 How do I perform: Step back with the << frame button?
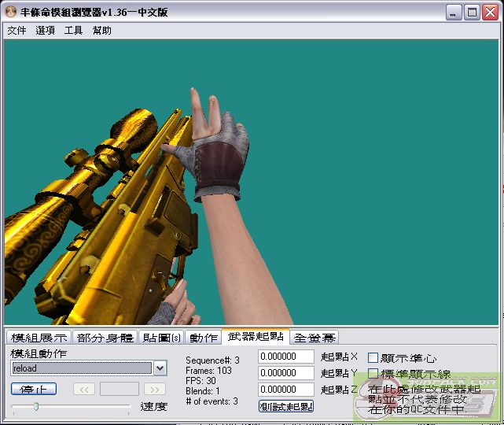84,389
